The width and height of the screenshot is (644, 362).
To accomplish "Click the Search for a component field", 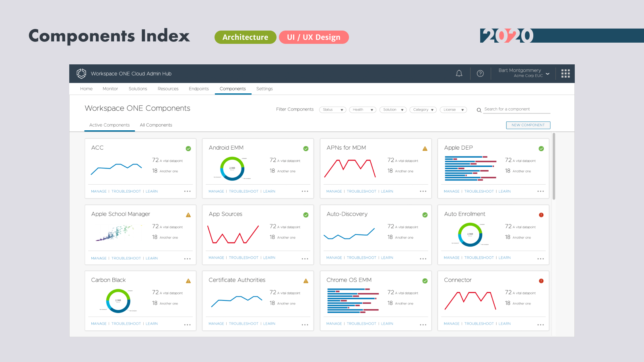I will coord(516,109).
